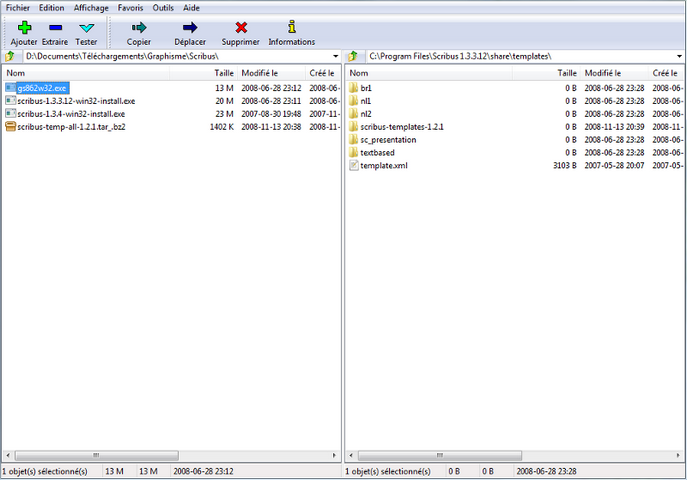This screenshot has width=687, height=480.
Task: Click the Déplacer arrow icon
Action: click(x=189, y=27)
